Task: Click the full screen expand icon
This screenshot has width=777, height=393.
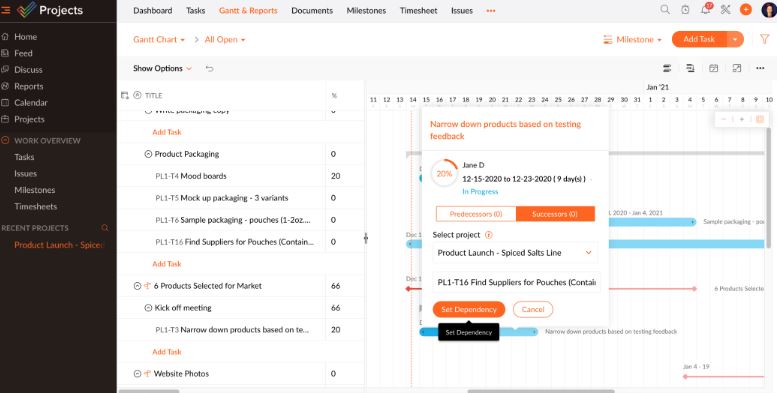Action: coord(737,68)
